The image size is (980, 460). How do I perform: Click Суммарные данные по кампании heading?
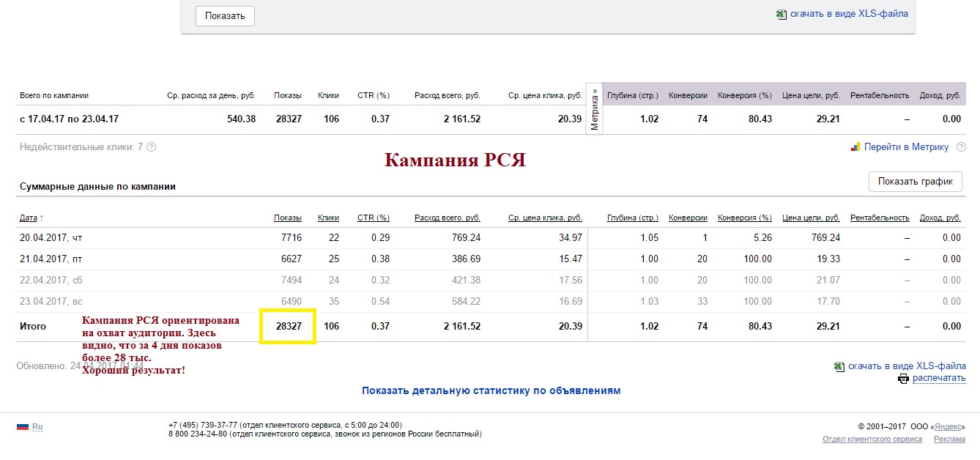[97, 186]
